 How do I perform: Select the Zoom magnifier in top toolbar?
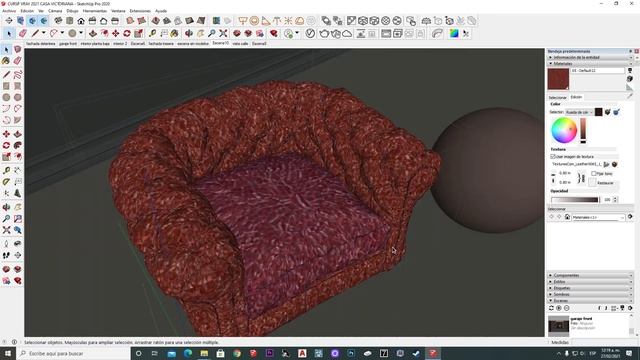coord(212,33)
